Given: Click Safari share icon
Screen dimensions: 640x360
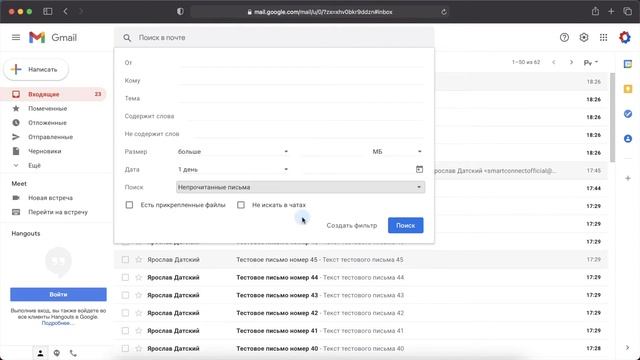Looking at the screenshot, I should (x=595, y=11).
